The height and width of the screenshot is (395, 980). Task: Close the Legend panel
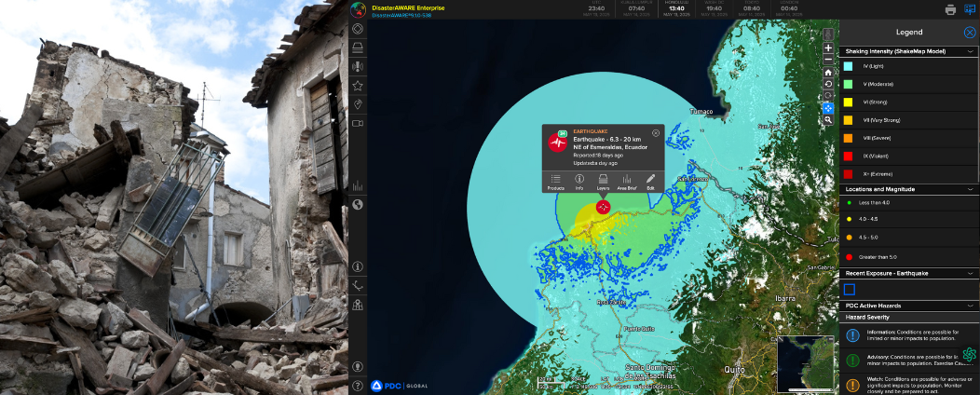[970, 33]
